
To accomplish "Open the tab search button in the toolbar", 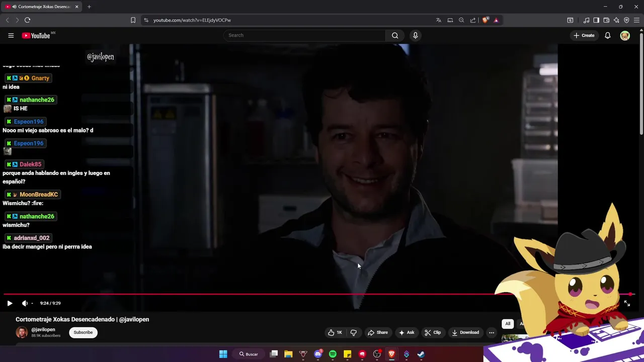I will coord(570,20).
